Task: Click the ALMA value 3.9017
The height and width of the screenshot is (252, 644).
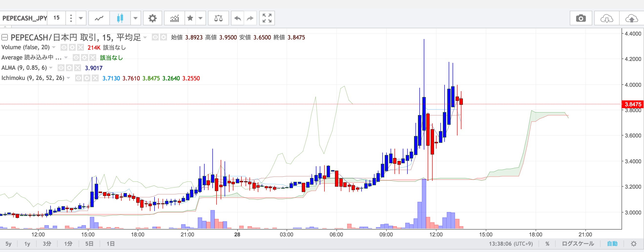Action: coord(94,68)
